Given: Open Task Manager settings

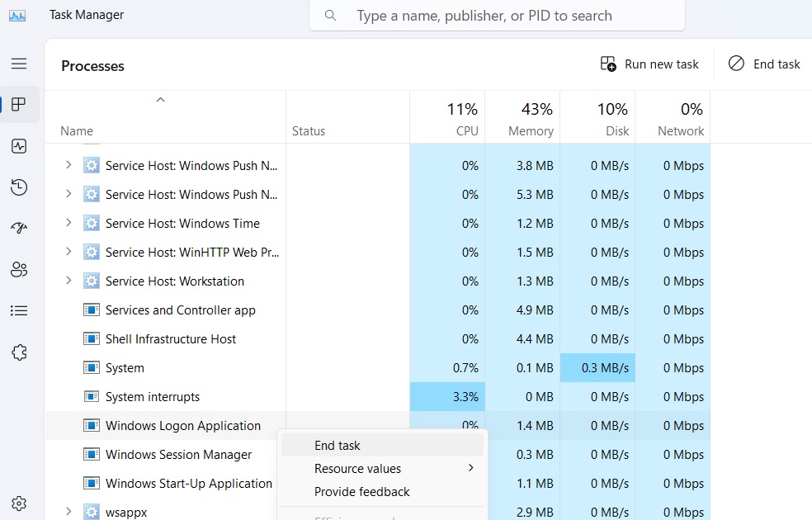Looking at the screenshot, I should coord(18,502).
